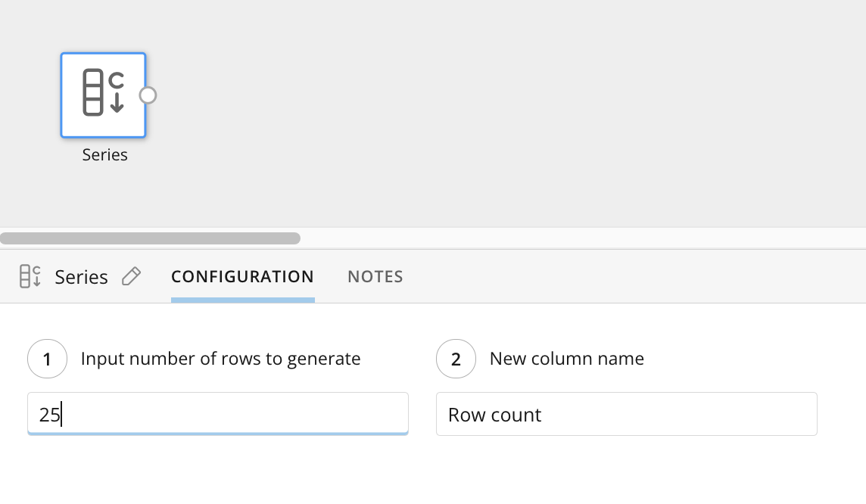Click the canvas horizontal scrollbar thumb
The width and height of the screenshot is (866, 504).
pos(150,238)
